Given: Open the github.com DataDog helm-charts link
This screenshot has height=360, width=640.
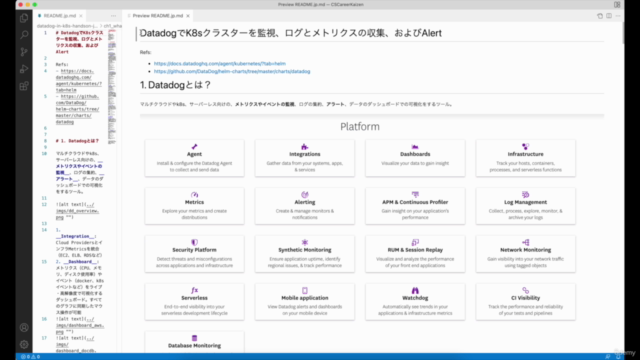Looking at the screenshot, I should point(232,71).
